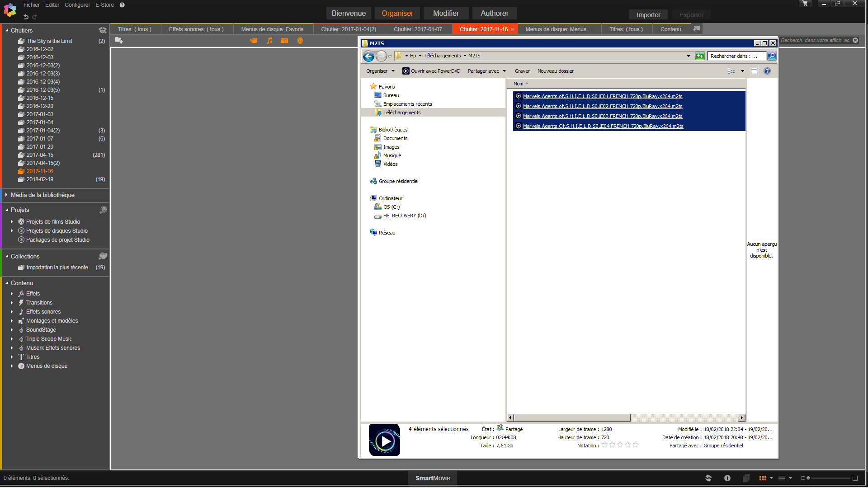Click the back arrow in the M2TS window
Image resolution: width=868 pixels, height=488 pixels.
point(368,56)
